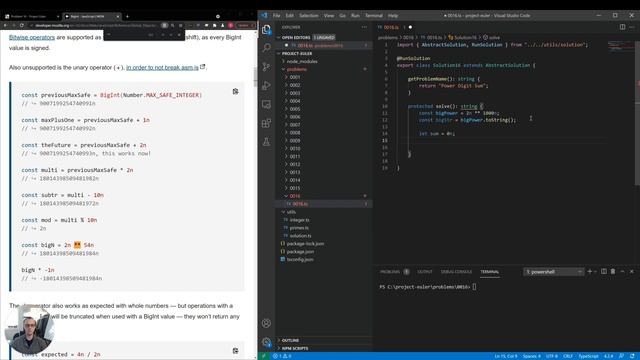Viewport: 640px width, 360px height.
Task: Select the 0016.ts editor tab
Action: click(394, 27)
